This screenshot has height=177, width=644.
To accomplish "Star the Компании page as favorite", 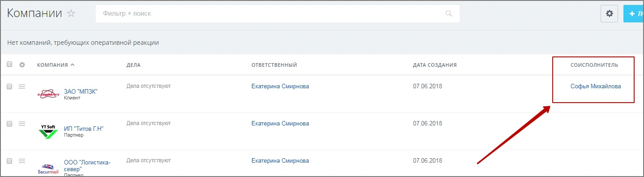I will pos(71,13).
